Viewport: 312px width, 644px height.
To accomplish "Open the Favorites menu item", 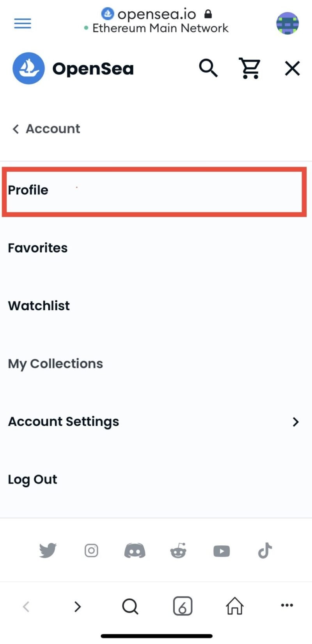I will pos(156,248).
